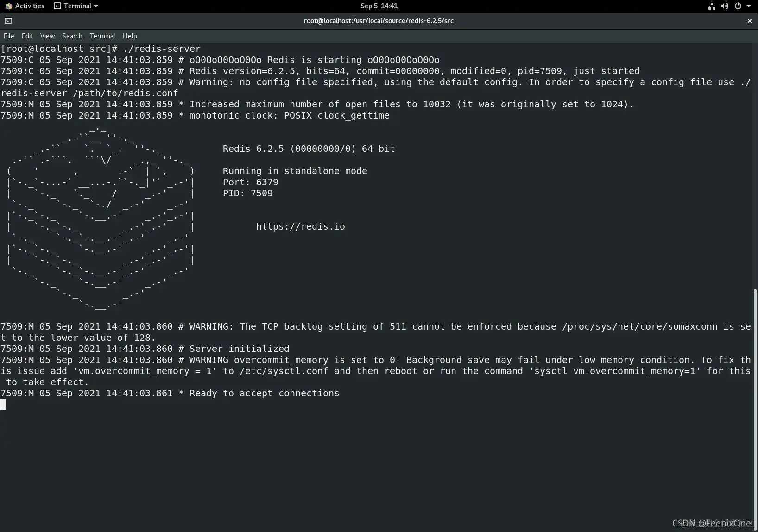Open the Help menu
The height and width of the screenshot is (532, 758).
point(130,36)
